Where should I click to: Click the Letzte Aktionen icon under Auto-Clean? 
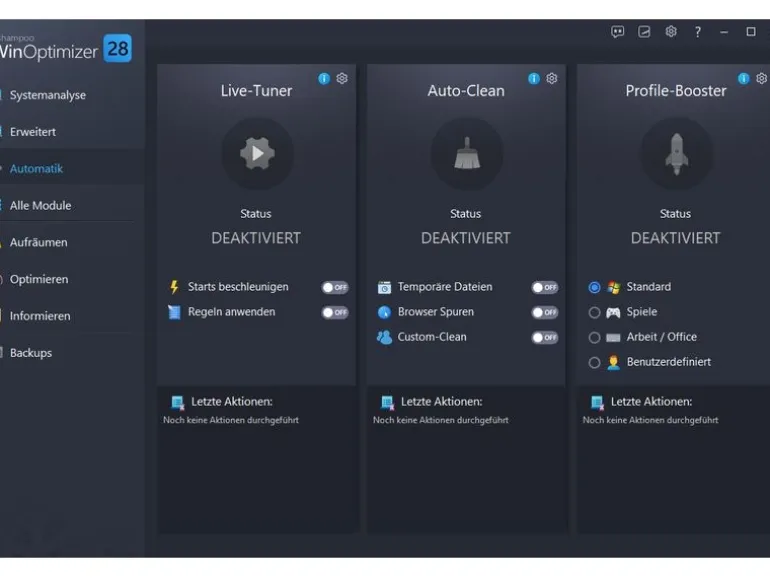tap(387, 403)
